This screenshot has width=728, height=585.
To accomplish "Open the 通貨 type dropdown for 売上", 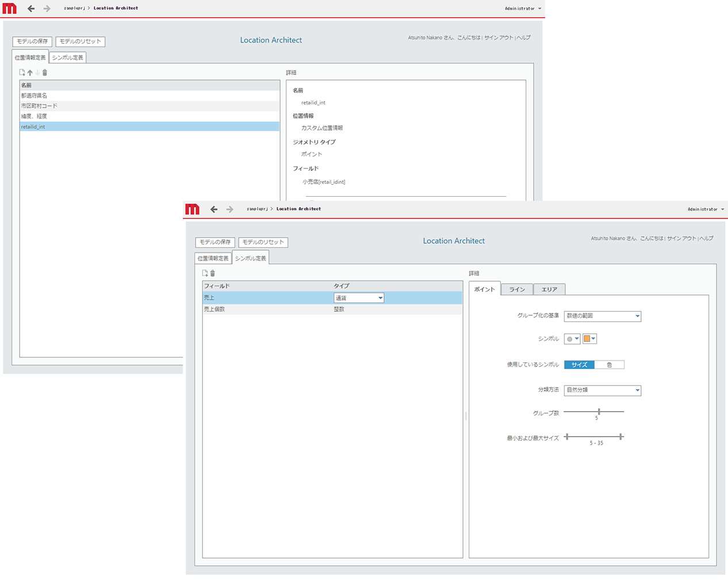I will click(x=359, y=298).
